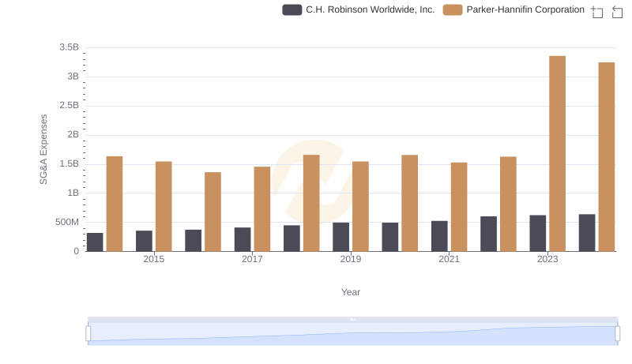Click the 3.5B y-axis label
The height and width of the screenshot is (364, 632).
pyautogui.click(x=69, y=47)
